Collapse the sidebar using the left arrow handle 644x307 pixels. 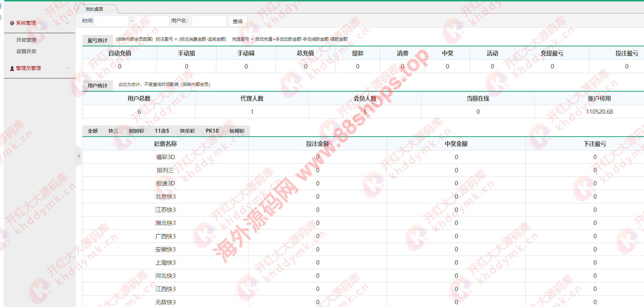(x=78, y=156)
